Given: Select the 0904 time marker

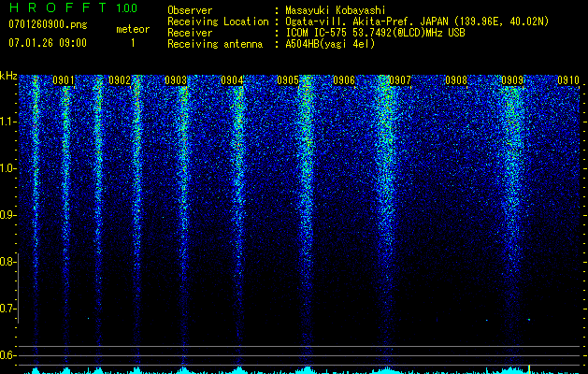Looking at the screenshot, I should tap(232, 81).
